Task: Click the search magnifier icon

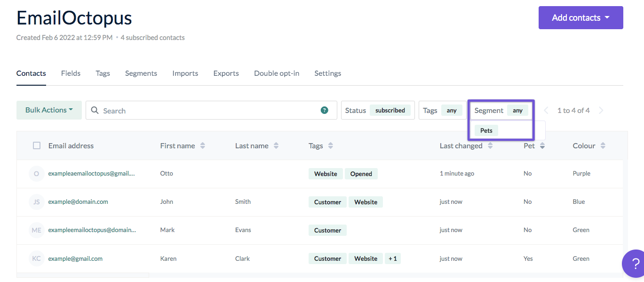Action: (95, 110)
